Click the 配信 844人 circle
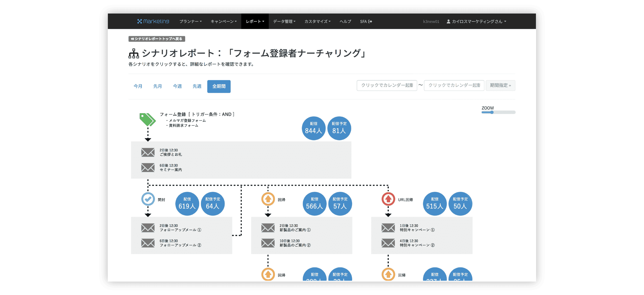 (x=313, y=128)
